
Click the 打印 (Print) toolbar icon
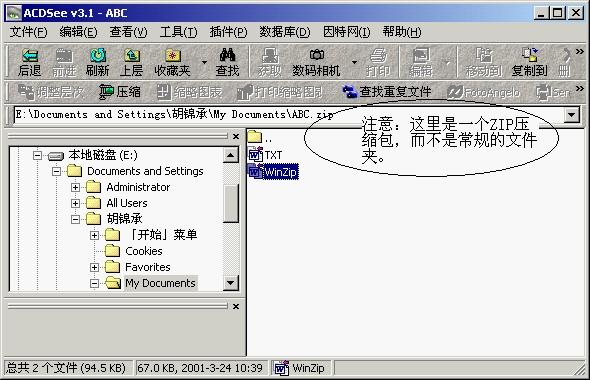point(378,62)
